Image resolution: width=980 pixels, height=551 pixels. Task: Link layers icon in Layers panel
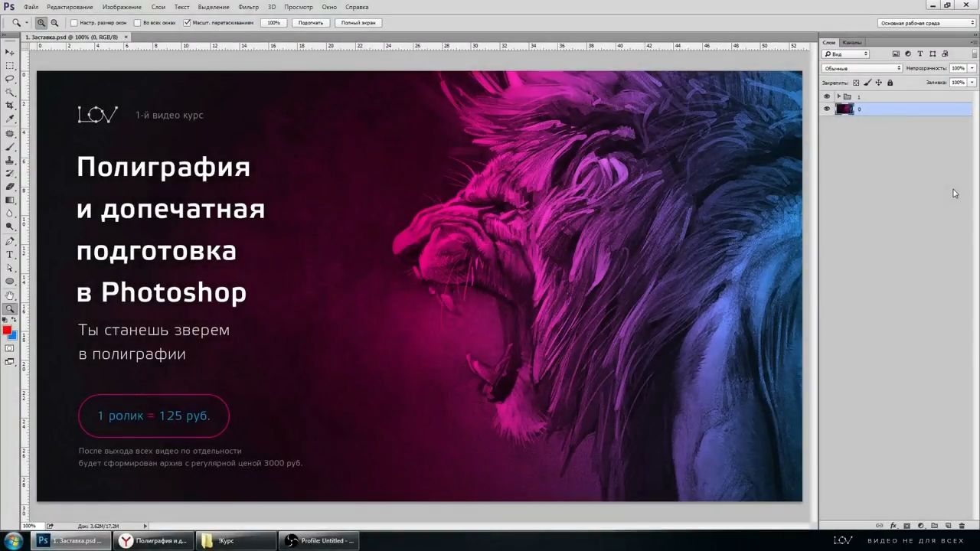(880, 526)
